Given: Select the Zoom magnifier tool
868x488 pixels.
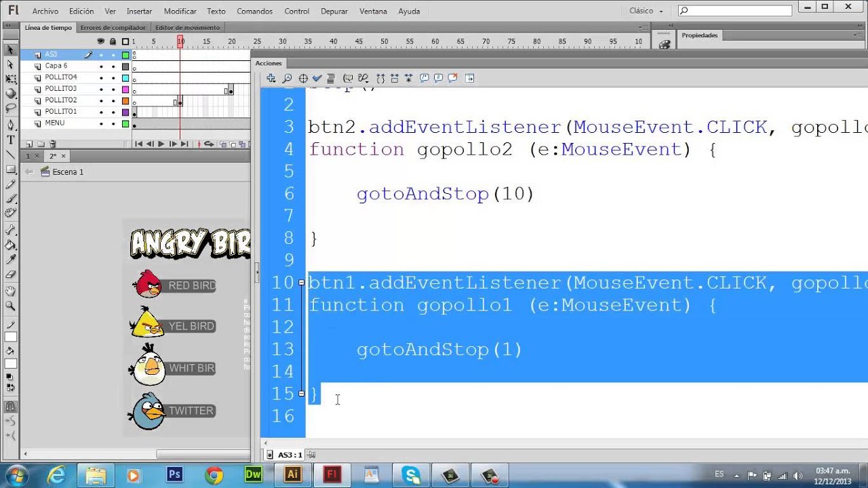Looking at the screenshot, I should coord(10,306).
